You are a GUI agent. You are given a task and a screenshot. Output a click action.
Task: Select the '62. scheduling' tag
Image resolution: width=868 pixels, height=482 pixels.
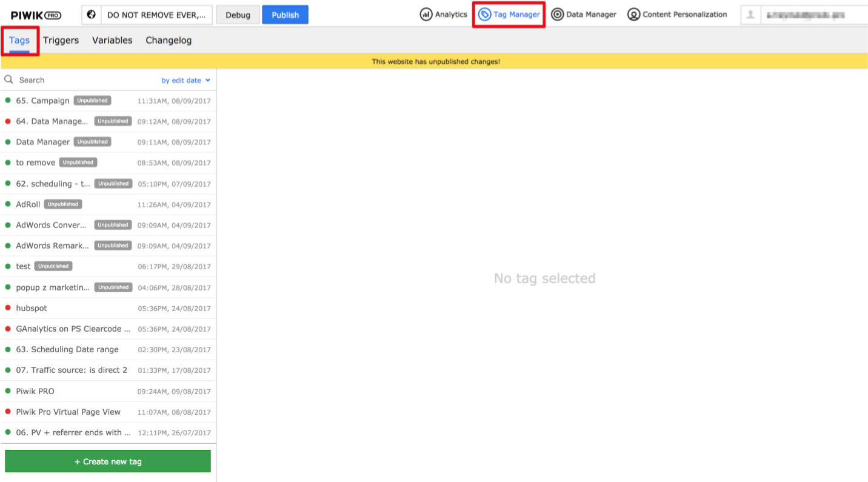(x=109, y=184)
